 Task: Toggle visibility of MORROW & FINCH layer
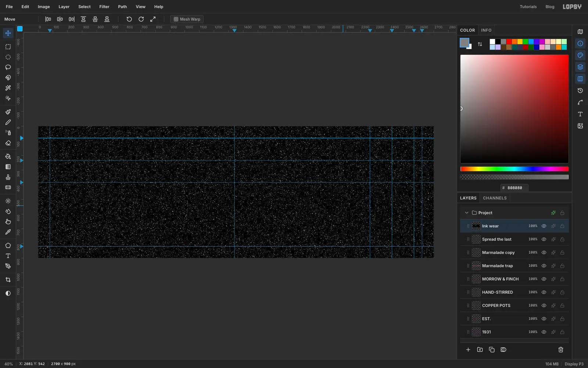click(544, 279)
